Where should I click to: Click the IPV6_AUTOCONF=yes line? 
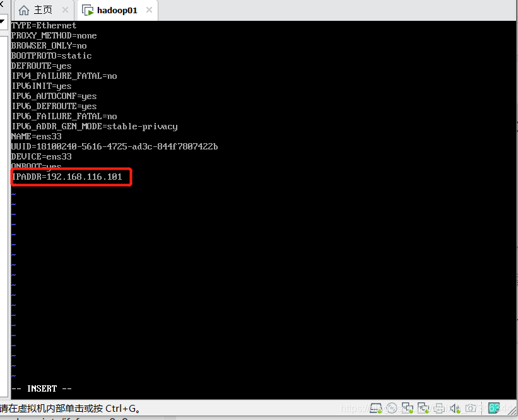point(54,96)
